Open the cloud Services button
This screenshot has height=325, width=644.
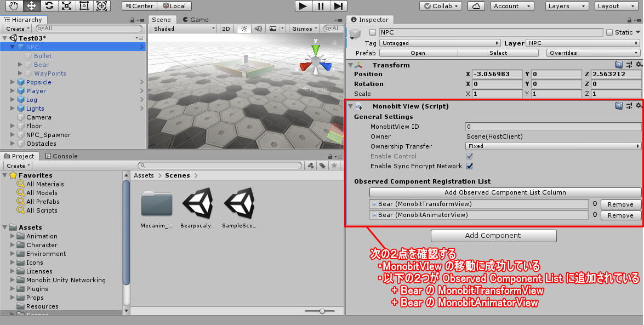(x=476, y=6)
